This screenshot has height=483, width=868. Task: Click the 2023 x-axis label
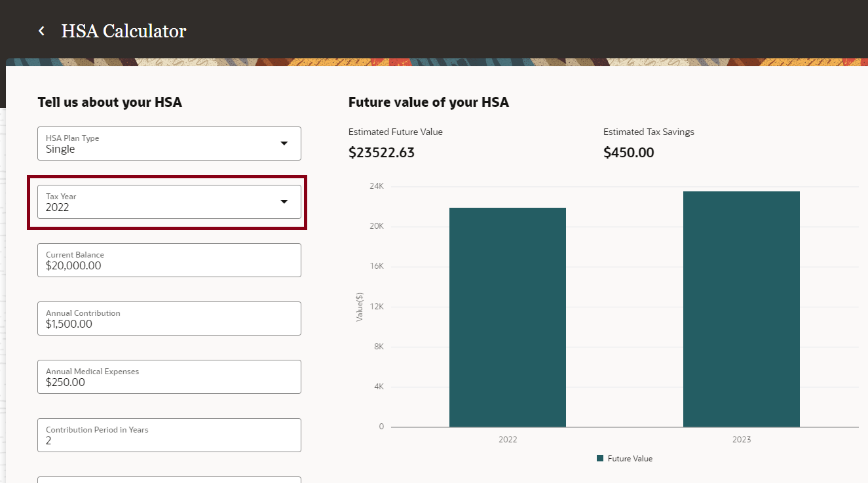[741, 440]
